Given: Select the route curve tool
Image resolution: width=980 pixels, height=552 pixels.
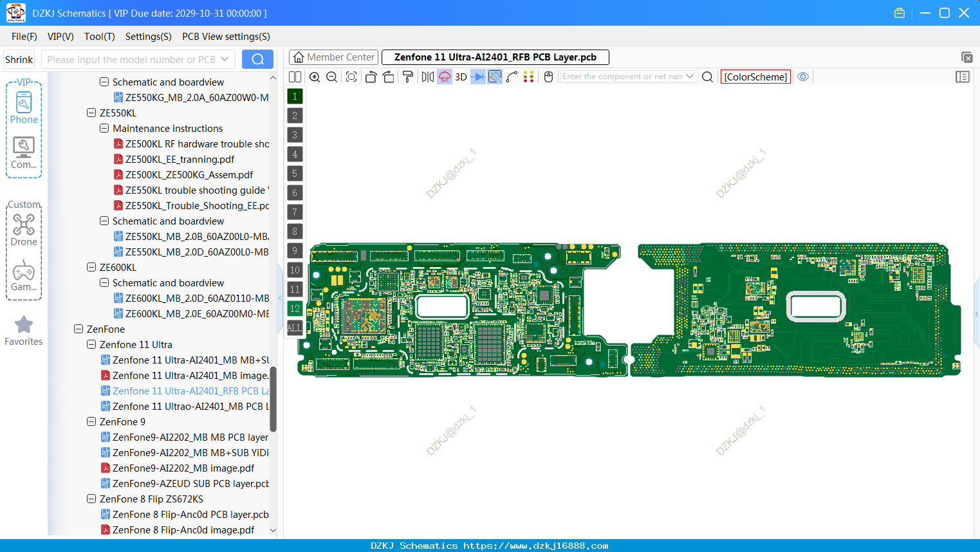Looking at the screenshot, I should pos(512,77).
